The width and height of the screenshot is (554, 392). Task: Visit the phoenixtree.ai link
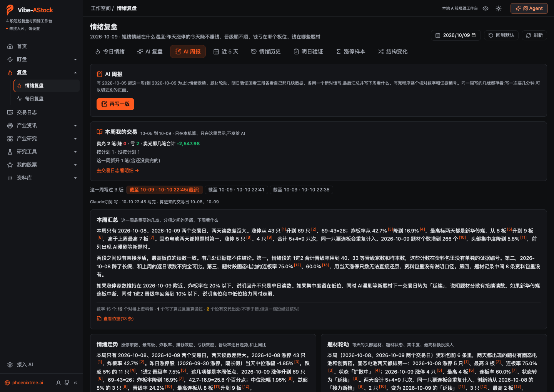pos(24,383)
